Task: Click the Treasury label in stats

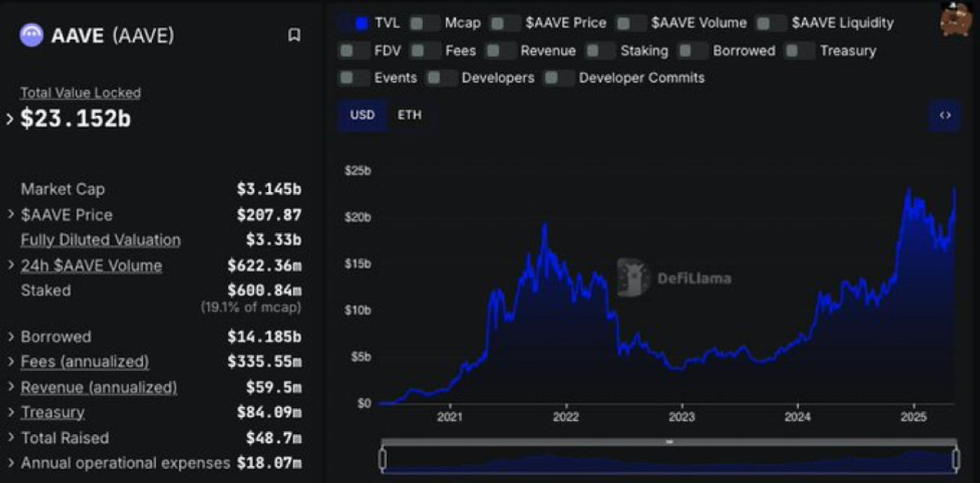Action: pyautogui.click(x=52, y=413)
